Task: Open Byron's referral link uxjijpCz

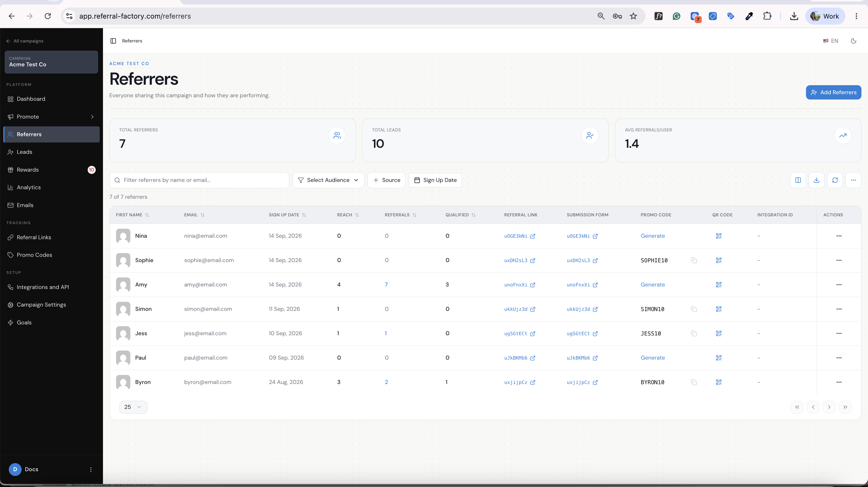Action: point(520,382)
